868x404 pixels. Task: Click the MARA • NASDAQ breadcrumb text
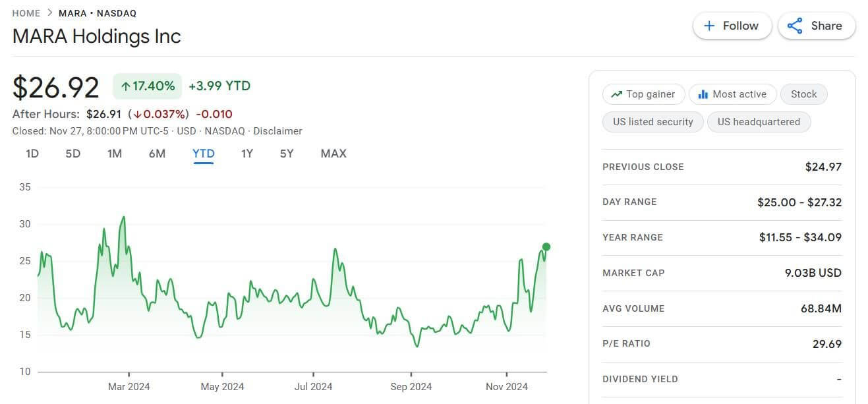(x=98, y=13)
